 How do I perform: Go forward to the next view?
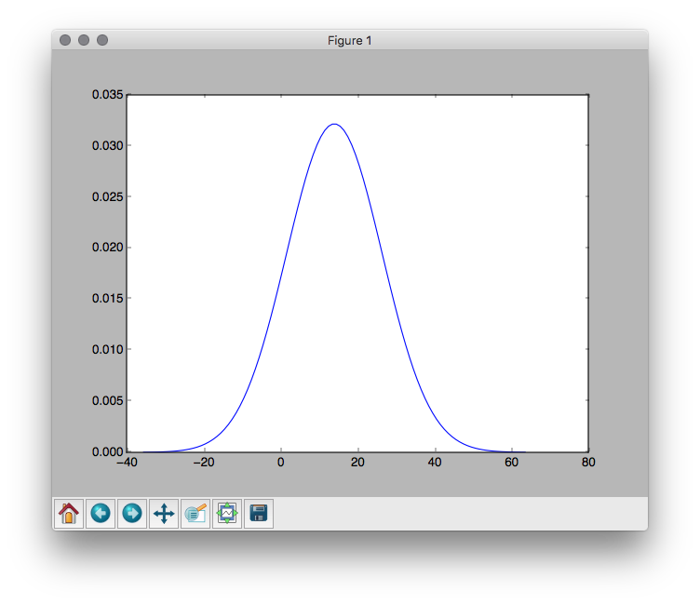point(132,514)
